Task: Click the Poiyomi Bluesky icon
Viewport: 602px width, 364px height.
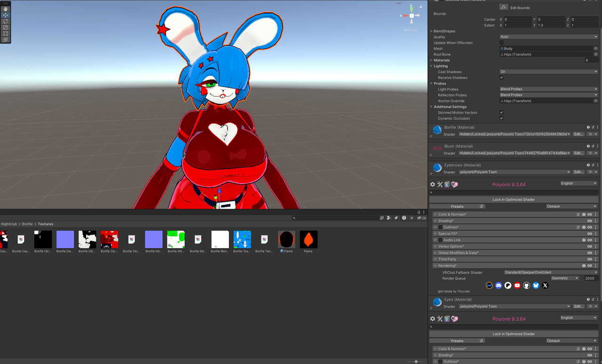Action: coord(536,285)
